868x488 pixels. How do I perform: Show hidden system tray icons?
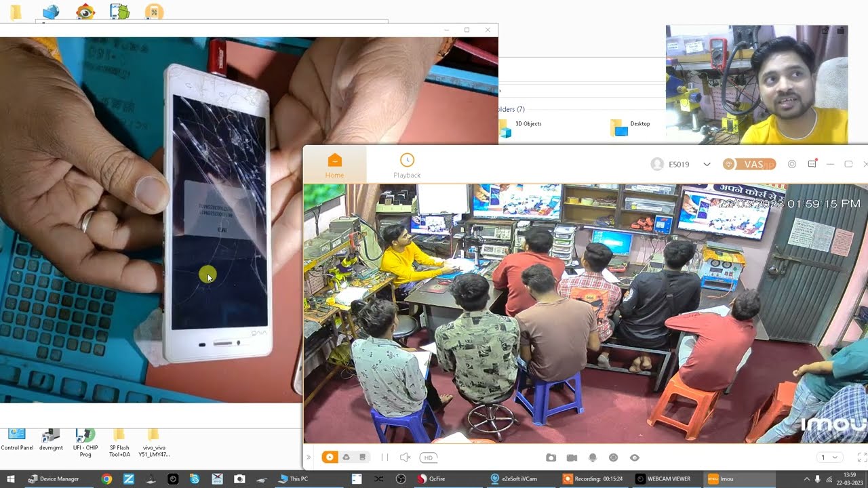(806, 479)
